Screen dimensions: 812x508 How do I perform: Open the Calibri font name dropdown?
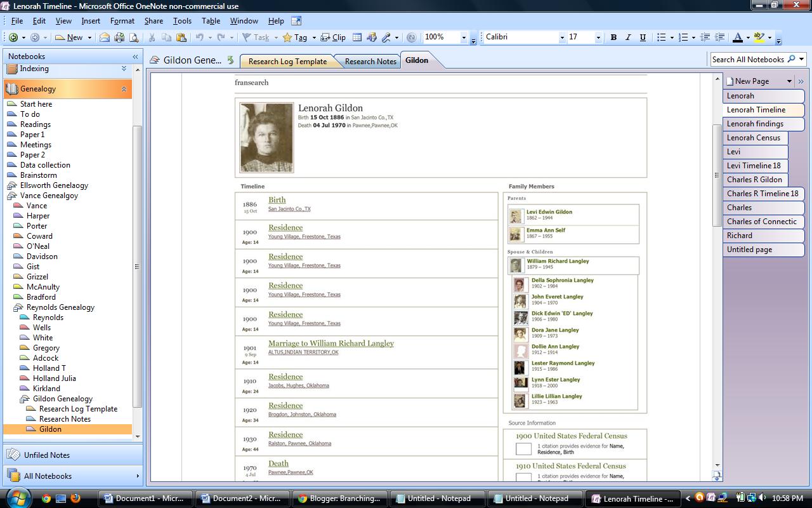pyautogui.click(x=562, y=37)
